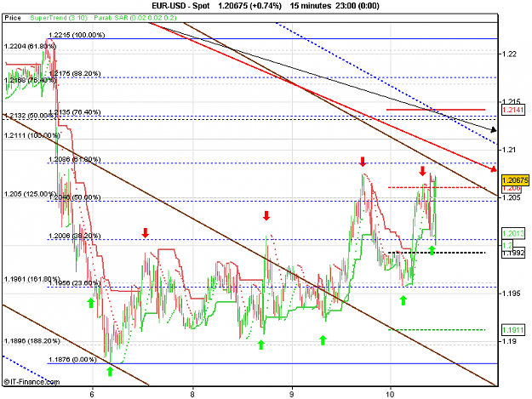Viewport: 532px width, 399px height.
Task: Click green up arrow below the 1.1876 line
Action: 110,371
